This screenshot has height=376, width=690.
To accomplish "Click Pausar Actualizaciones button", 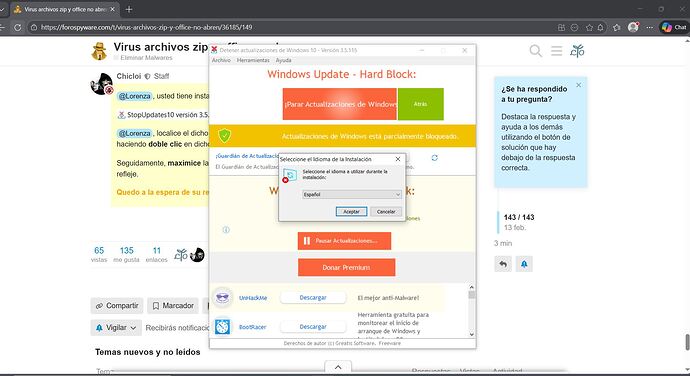I will point(344,241).
